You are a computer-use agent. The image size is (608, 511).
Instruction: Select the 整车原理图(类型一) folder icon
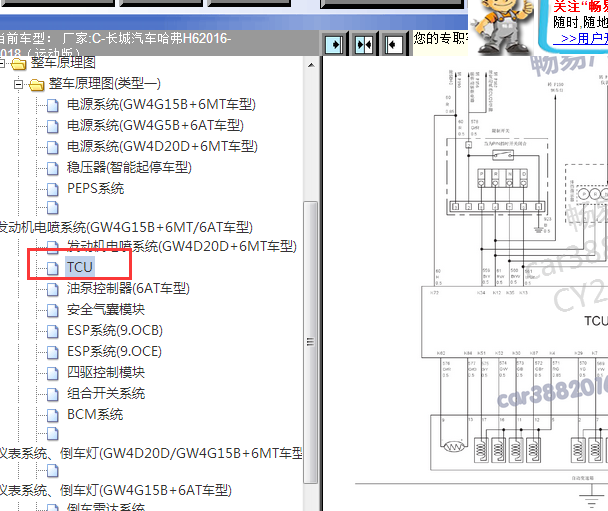pos(37,85)
